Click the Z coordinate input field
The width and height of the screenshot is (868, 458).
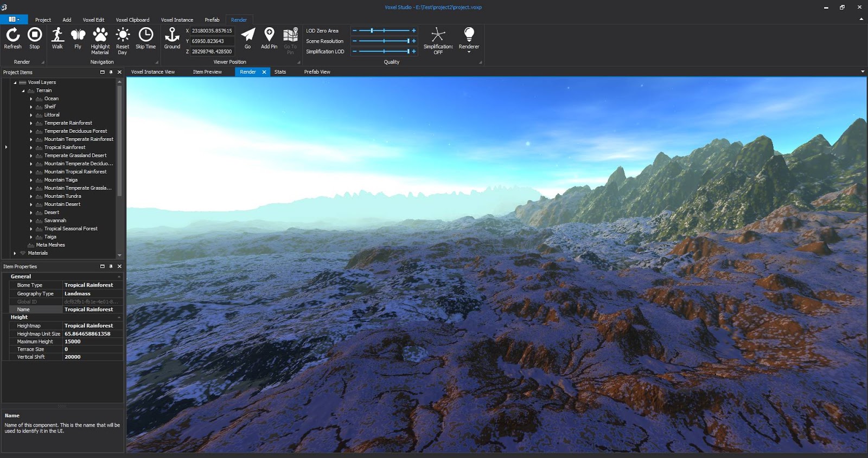coord(212,51)
